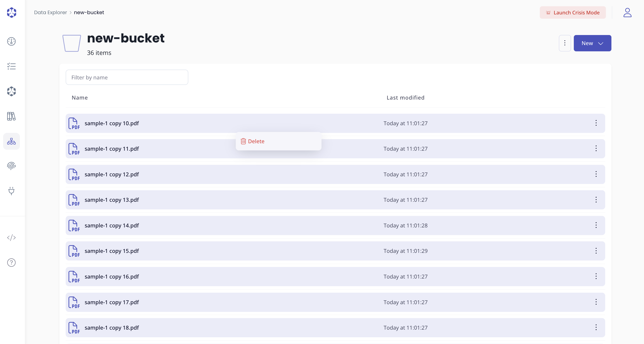Screen dimensions: 644x344
Task: Open the dashboard gauge panel from the sidebar
Action: coord(11,42)
